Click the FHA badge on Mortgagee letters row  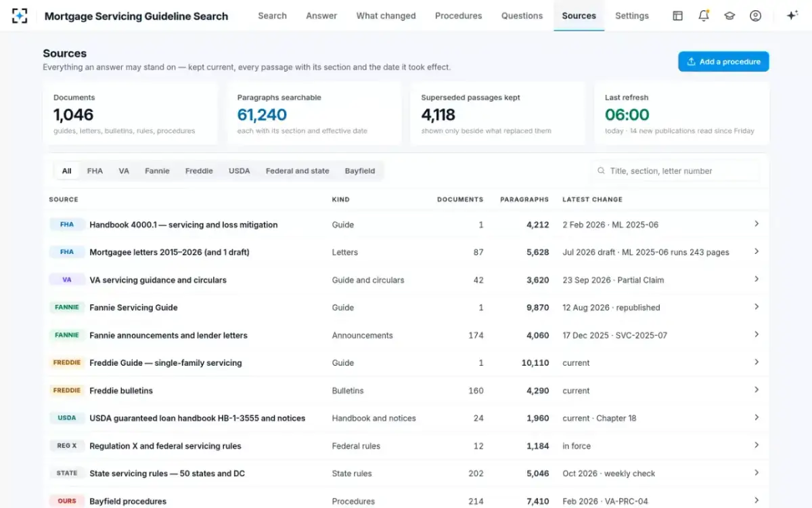[67, 252]
